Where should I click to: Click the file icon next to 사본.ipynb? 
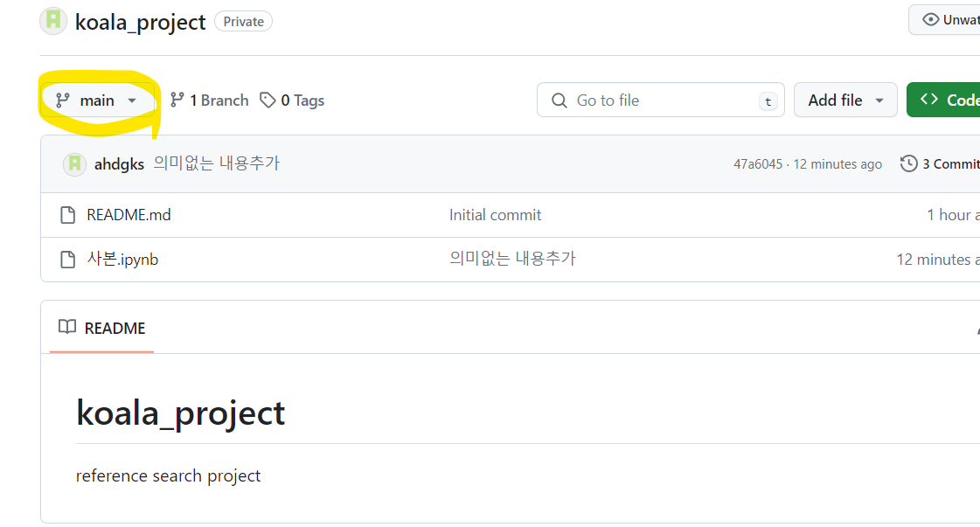(67, 260)
